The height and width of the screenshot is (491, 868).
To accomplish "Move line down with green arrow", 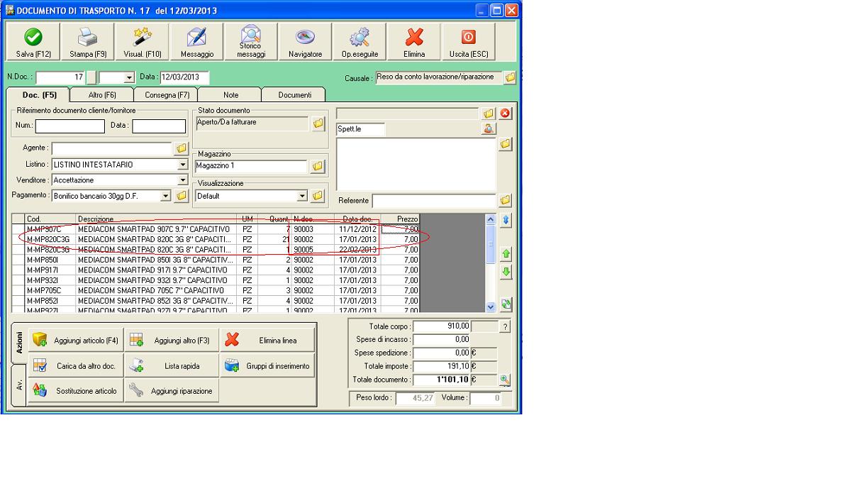I will pos(506,271).
